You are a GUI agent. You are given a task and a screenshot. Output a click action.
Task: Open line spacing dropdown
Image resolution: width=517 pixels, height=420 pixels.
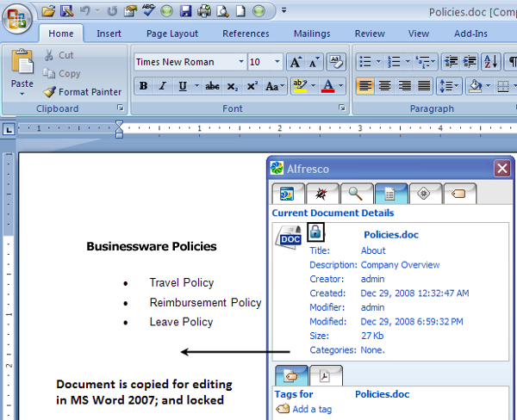449,86
